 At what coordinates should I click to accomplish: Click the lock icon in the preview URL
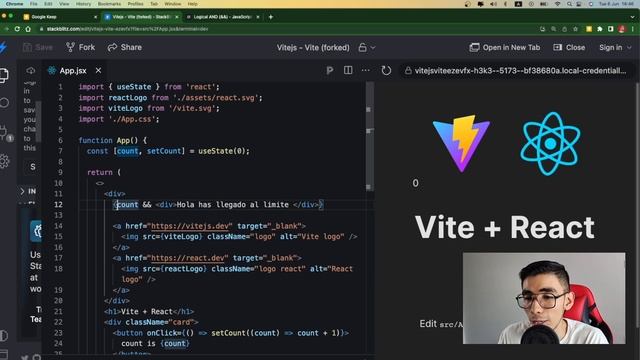coord(408,71)
